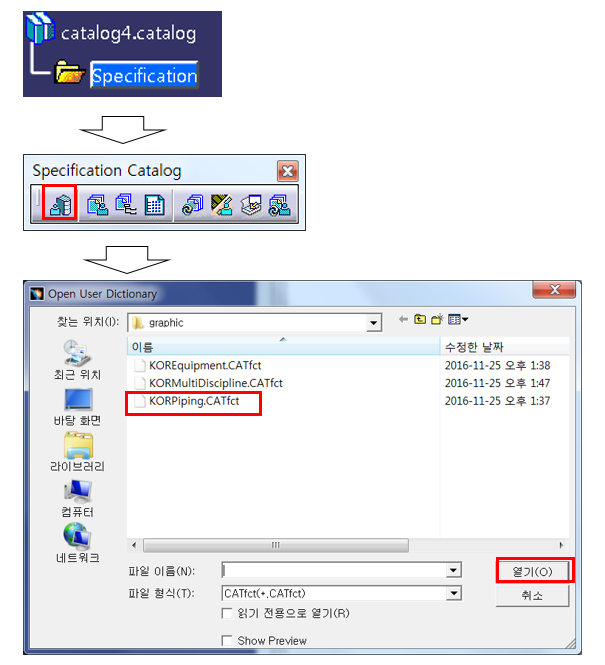The height and width of the screenshot is (665, 605).
Task: Click the table sheet icon in Specification Catalog
Action: pyautogui.click(x=154, y=205)
